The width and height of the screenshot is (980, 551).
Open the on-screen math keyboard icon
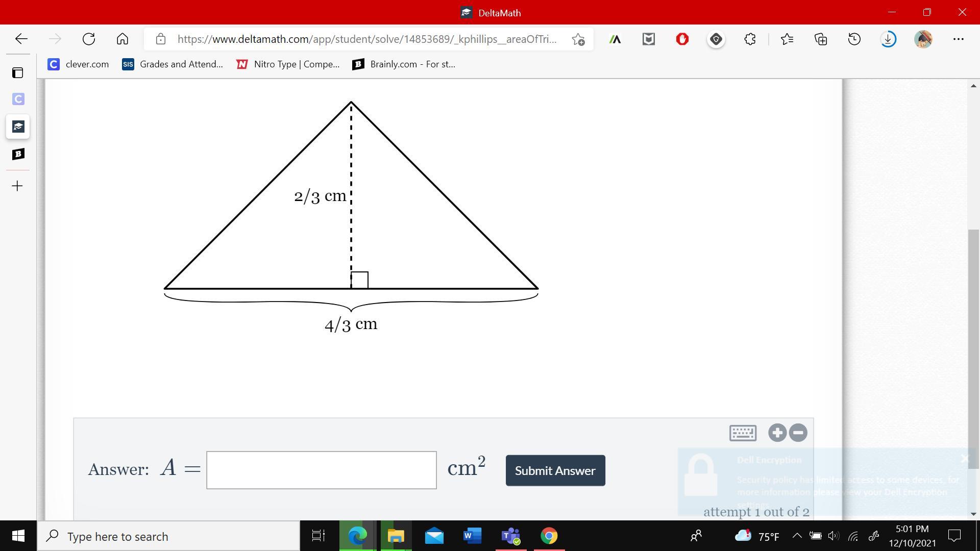click(743, 433)
